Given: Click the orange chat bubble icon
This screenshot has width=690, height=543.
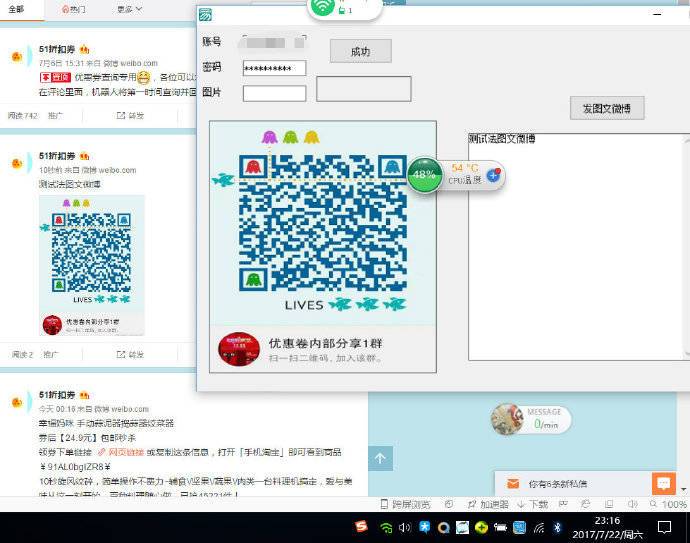Looking at the screenshot, I should pos(664,484).
